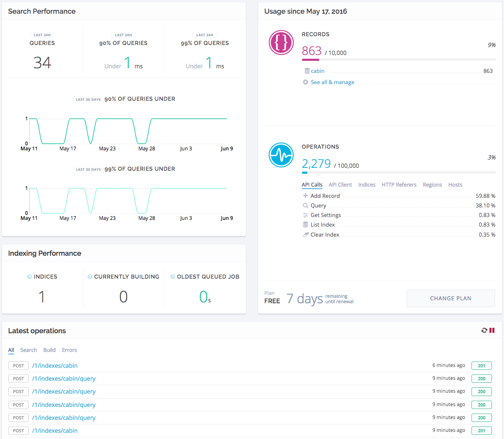This screenshot has width=504, height=439.
Task: Pause the latest operations live feed
Action: [492, 330]
